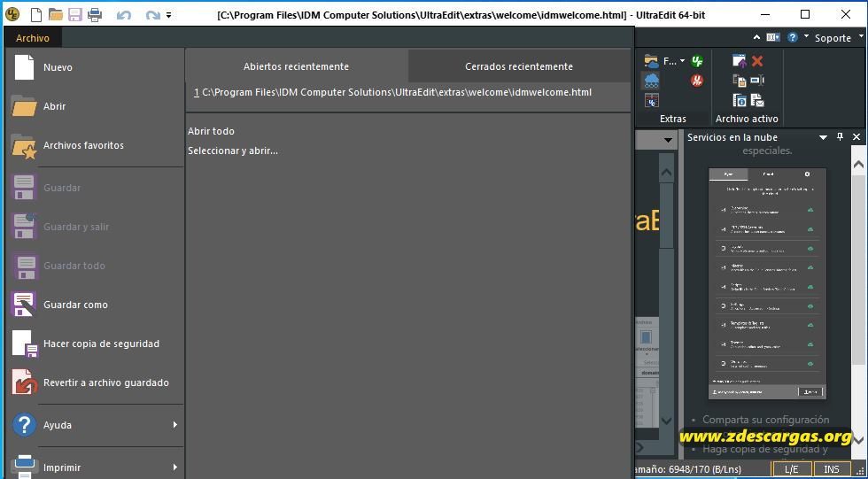Choose Guardar como in the menu

[94, 305]
